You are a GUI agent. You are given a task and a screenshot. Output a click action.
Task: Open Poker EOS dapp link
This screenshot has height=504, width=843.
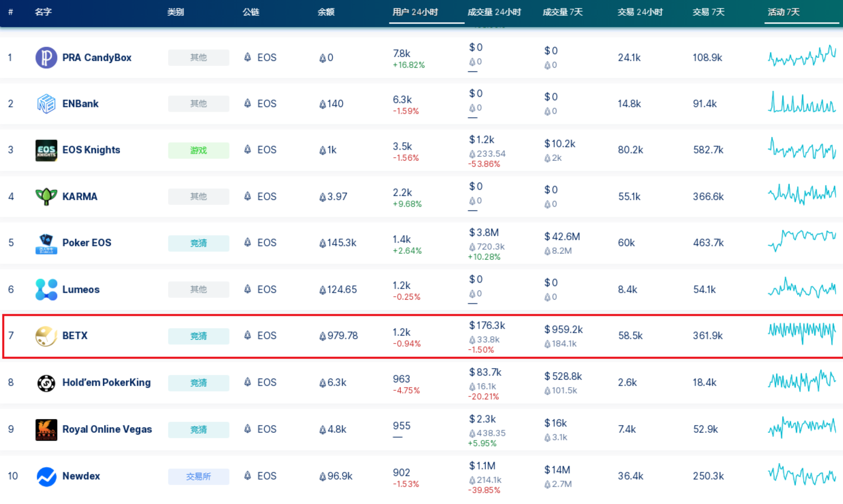tap(87, 242)
